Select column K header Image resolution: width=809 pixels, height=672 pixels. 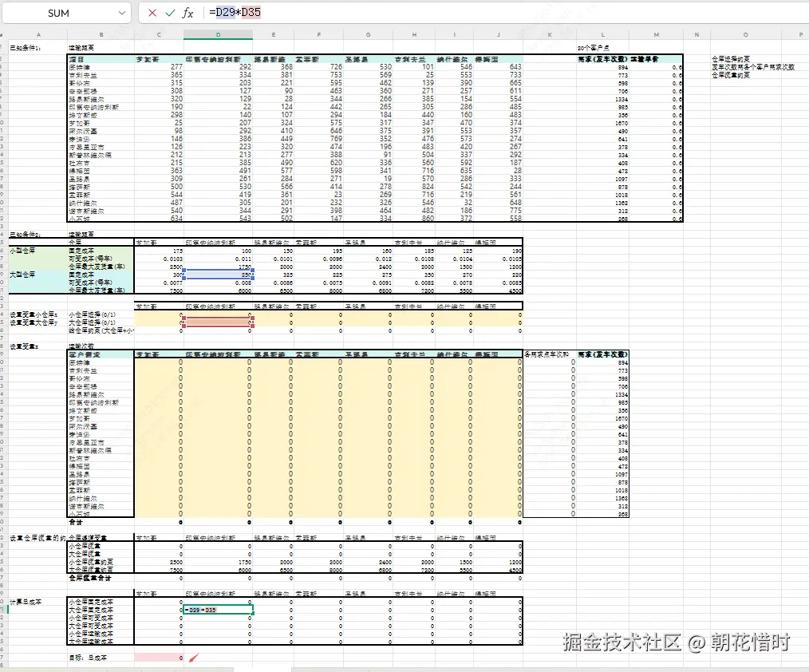coord(550,34)
